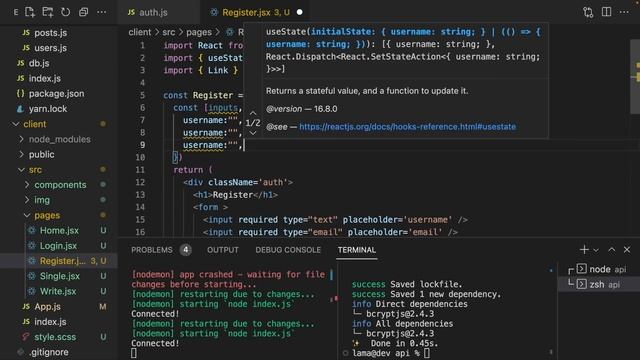Open source control changes icon in editor toolbar
This screenshot has width=640, height=360.
click(x=588, y=12)
